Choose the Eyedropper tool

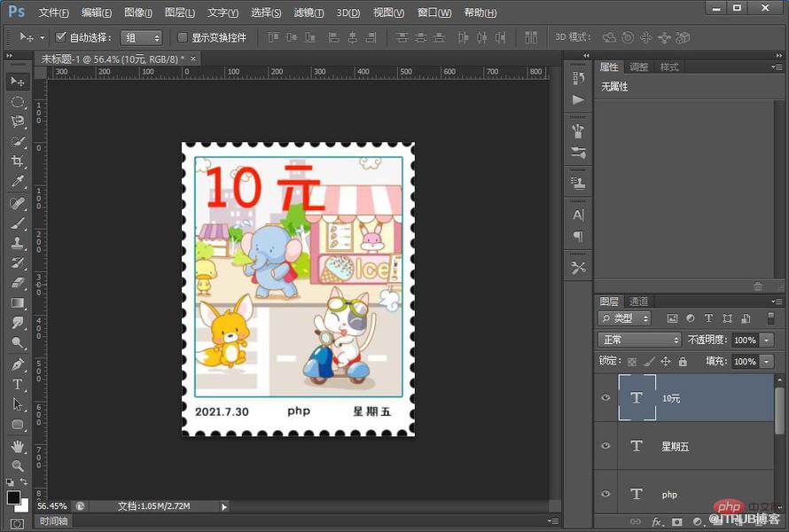point(18,181)
